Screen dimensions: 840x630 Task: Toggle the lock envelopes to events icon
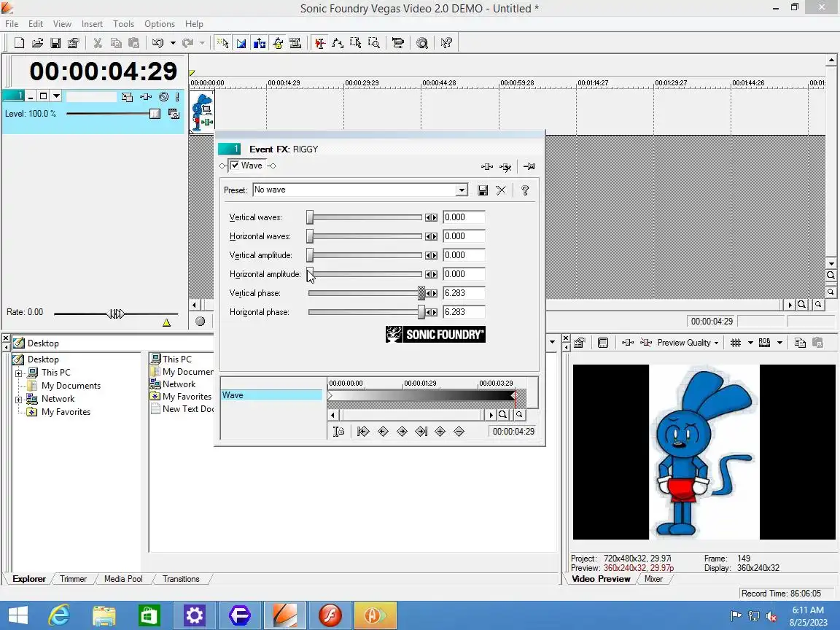pyautogui.click(x=278, y=43)
